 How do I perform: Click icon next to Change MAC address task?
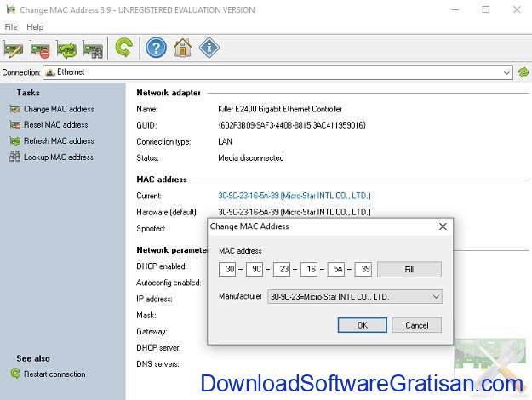coord(15,109)
